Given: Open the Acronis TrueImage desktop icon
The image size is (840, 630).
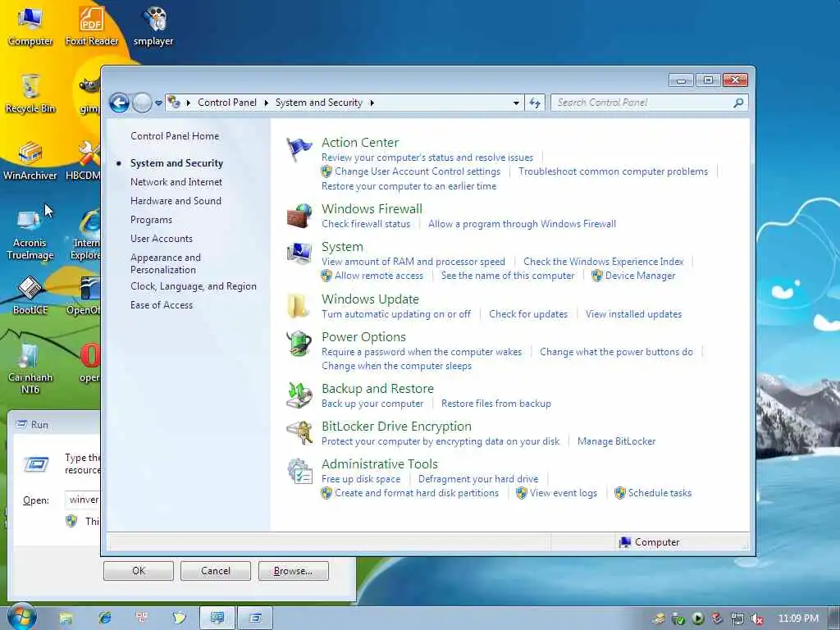Looking at the screenshot, I should pyautogui.click(x=30, y=235).
